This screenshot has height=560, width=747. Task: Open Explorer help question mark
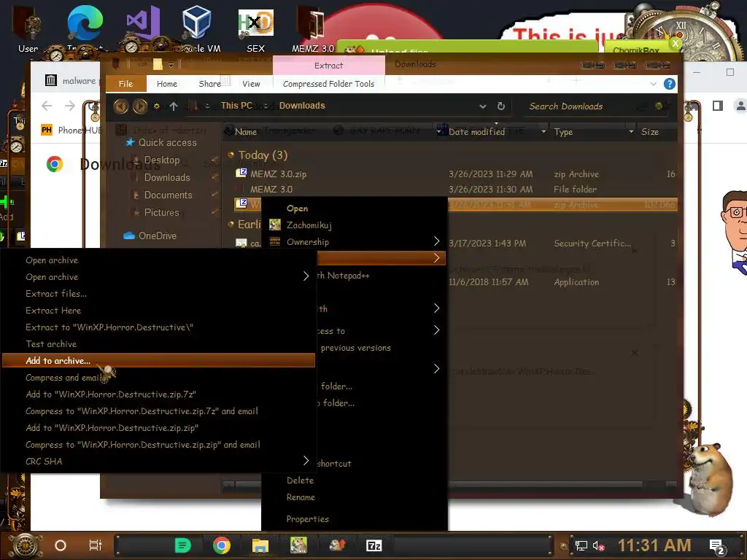coord(669,85)
